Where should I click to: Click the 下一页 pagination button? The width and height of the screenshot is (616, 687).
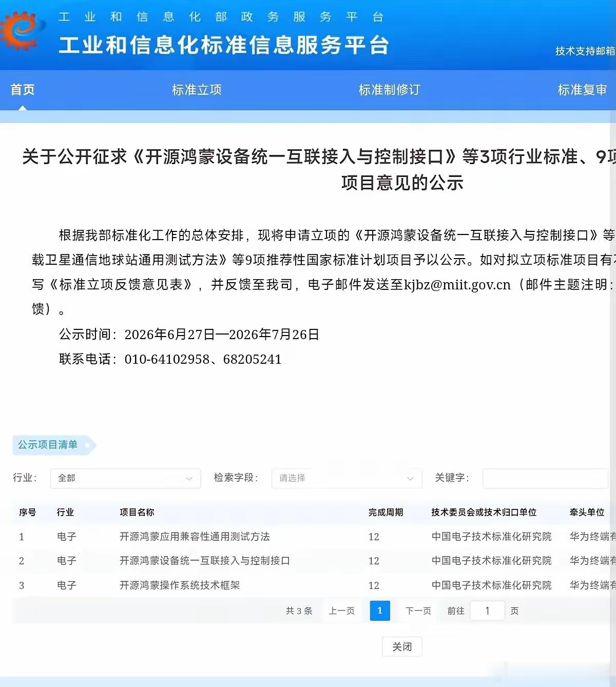point(418,611)
